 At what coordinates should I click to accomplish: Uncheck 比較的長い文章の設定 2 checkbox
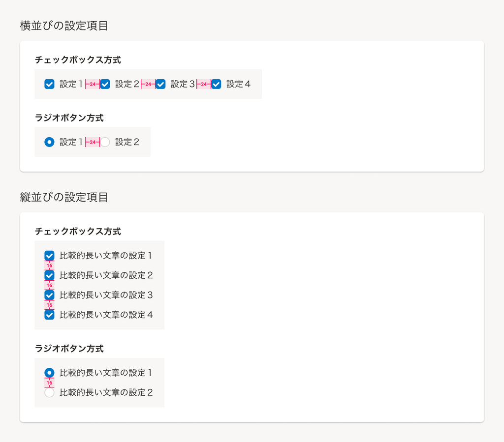49,275
